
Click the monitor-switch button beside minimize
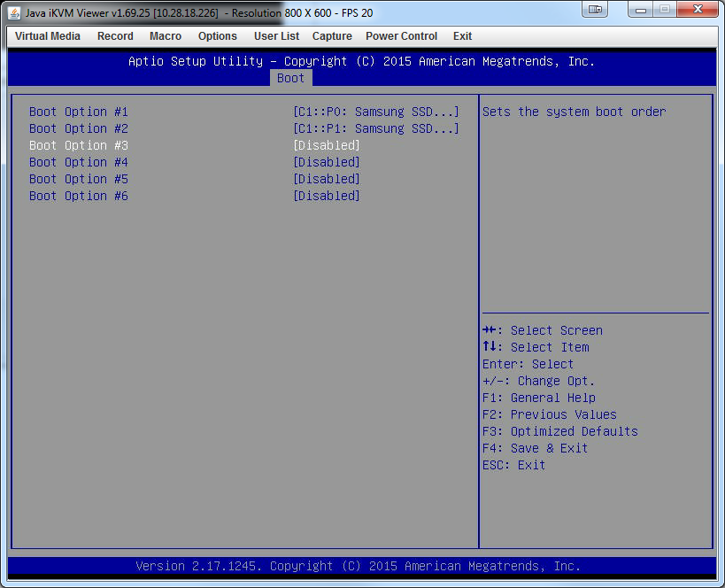(596, 10)
